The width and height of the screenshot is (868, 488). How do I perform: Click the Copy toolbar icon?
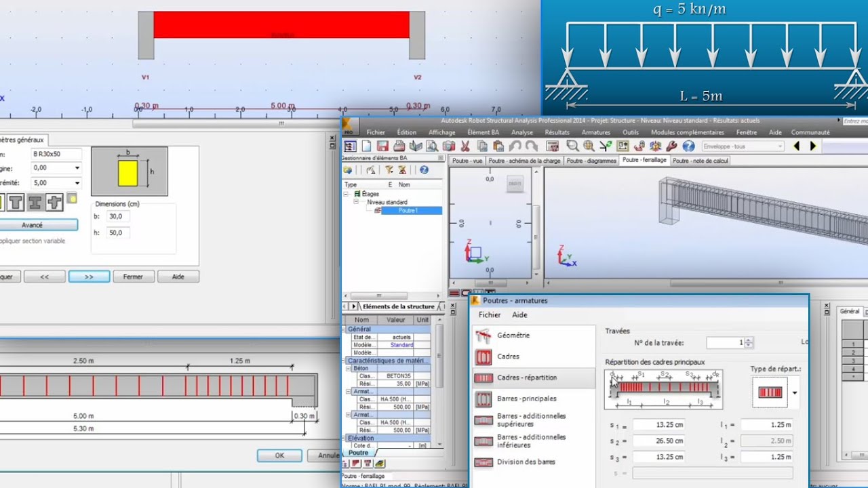click(482, 146)
